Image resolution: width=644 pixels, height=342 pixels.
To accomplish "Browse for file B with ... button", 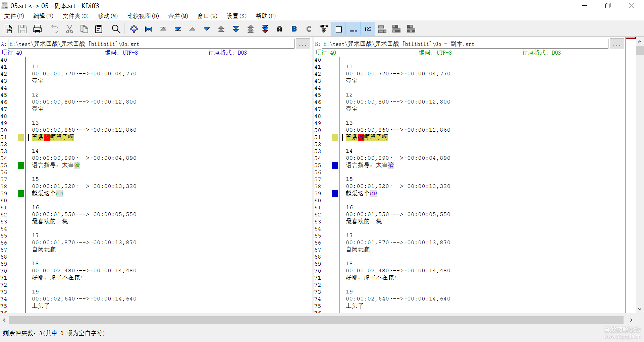I will pos(617,44).
